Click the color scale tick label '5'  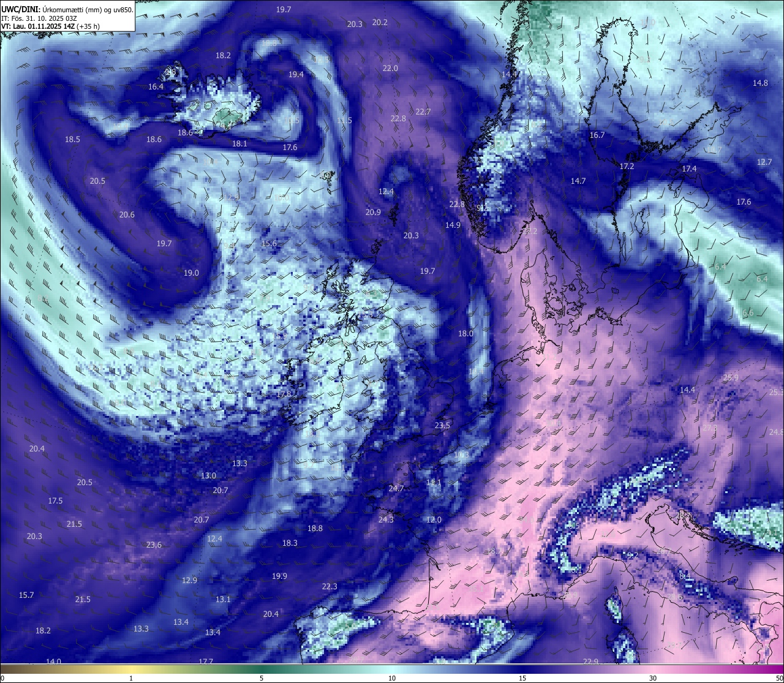262,678
